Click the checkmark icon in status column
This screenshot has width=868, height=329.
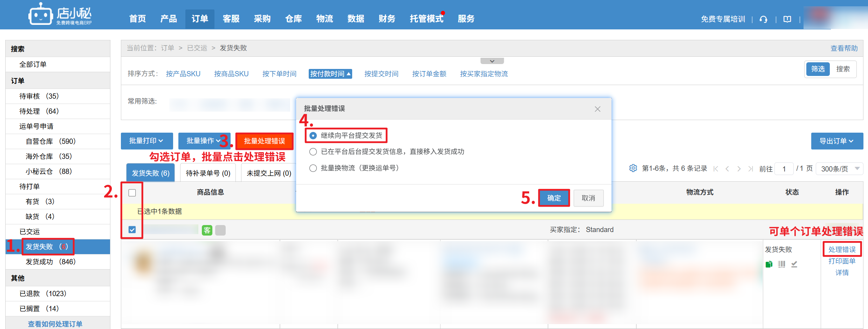click(x=794, y=264)
